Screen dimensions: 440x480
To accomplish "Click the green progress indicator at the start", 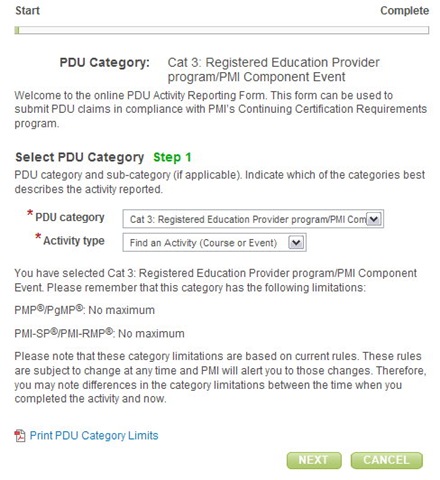I will pyautogui.click(x=17, y=30).
